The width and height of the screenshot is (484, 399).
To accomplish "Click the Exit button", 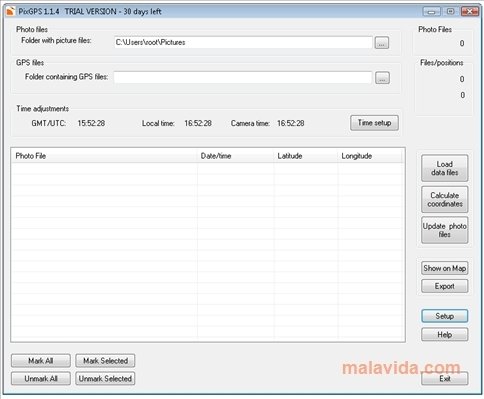I will (445, 379).
